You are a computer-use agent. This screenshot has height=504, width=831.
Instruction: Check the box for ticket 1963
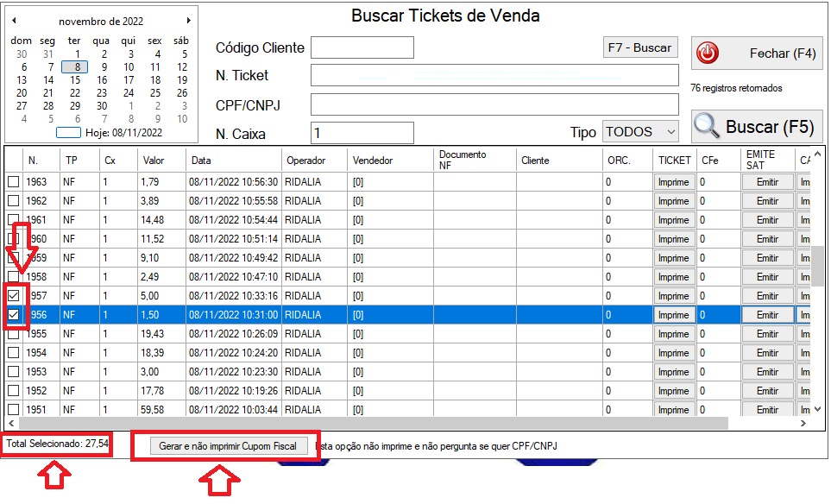click(14, 182)
